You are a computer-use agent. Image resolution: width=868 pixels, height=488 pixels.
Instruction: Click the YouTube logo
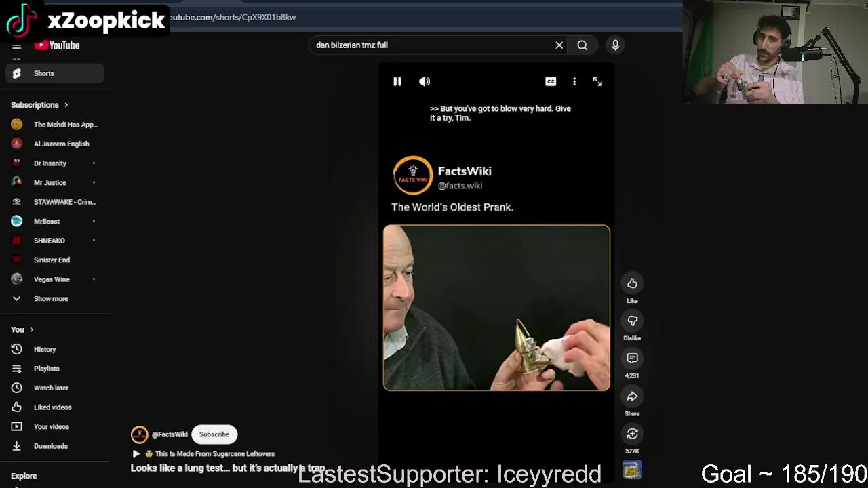(x=57, y=45)
